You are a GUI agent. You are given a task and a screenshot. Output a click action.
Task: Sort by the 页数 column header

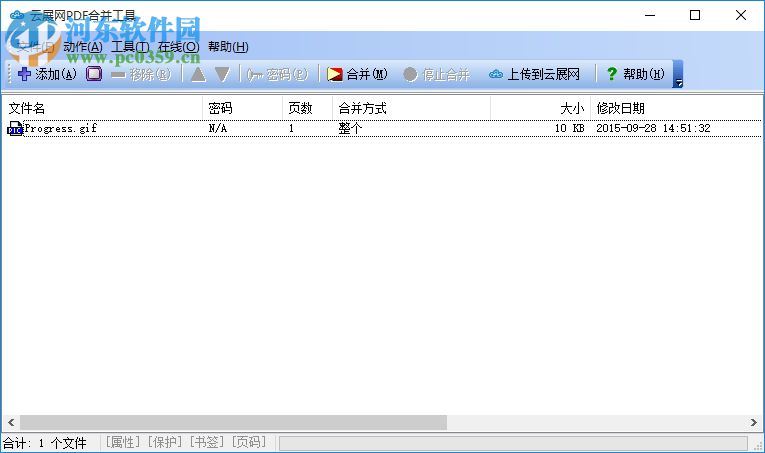pyautogui.click(x=307, y=108)
